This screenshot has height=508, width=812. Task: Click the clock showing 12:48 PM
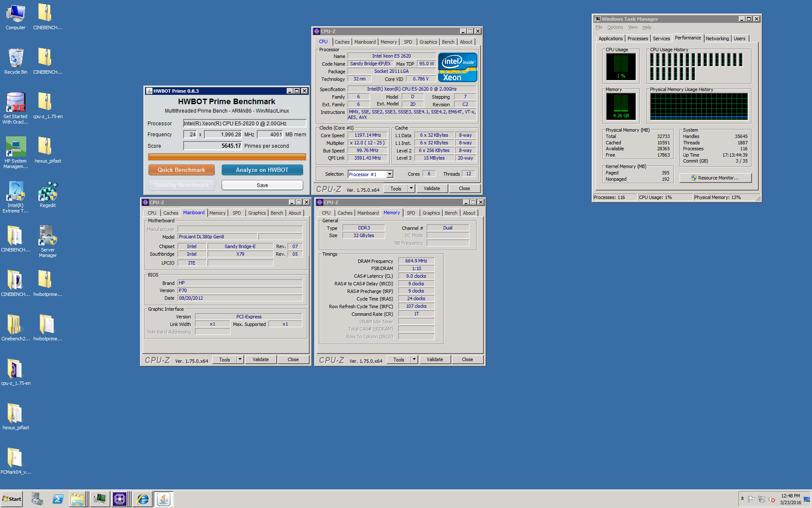pos(790,496)
